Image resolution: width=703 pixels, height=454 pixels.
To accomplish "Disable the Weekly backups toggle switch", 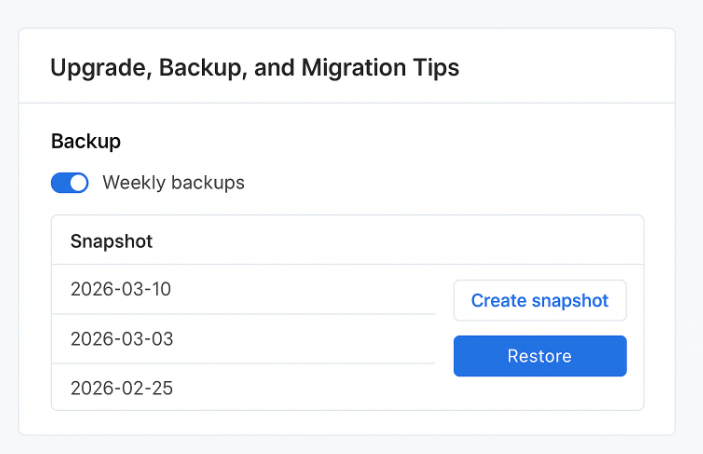I will coord(69,183).
